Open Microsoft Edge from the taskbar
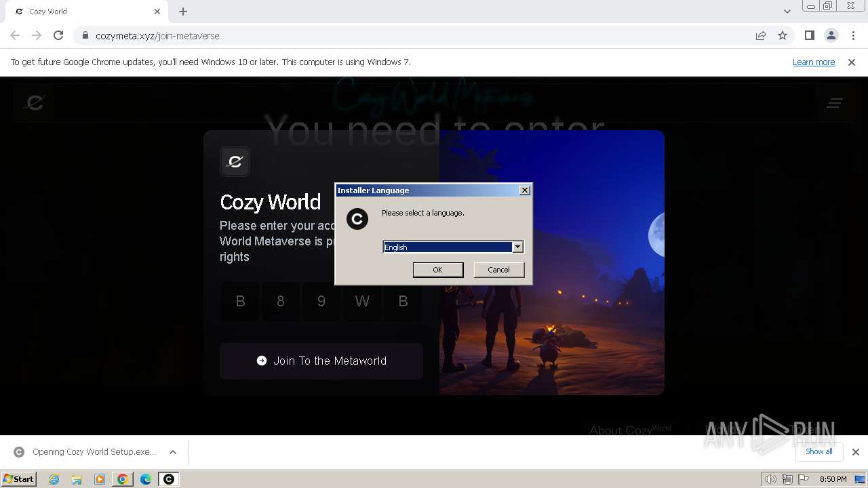 [x=146, y=479]
